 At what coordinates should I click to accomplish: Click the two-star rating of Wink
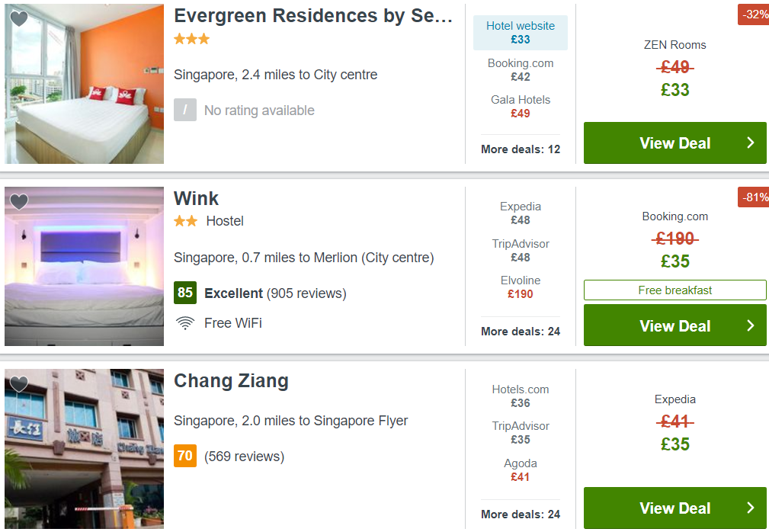click(x=185, y=221)
